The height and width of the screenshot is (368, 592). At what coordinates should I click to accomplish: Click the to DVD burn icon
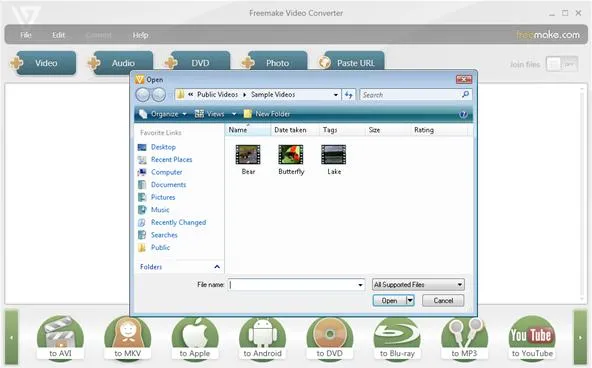pyautogui.click(x=330, y=338)
